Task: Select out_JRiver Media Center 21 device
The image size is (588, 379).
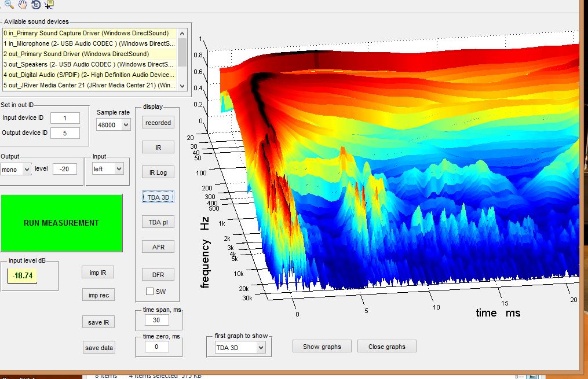Action: tap(90, 85)
